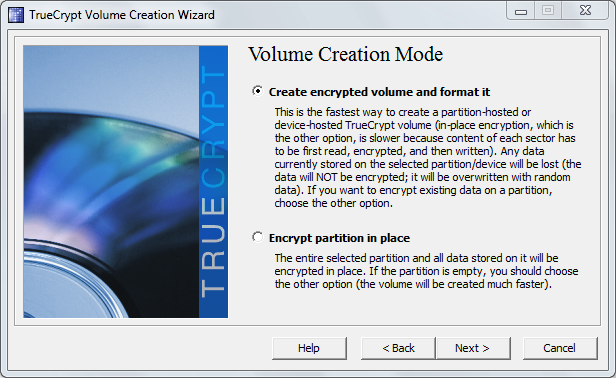Minimize the Volume Creation Wizard window
Screen dimensions: 616x378
pyautogui.click(x=521, y=11)
